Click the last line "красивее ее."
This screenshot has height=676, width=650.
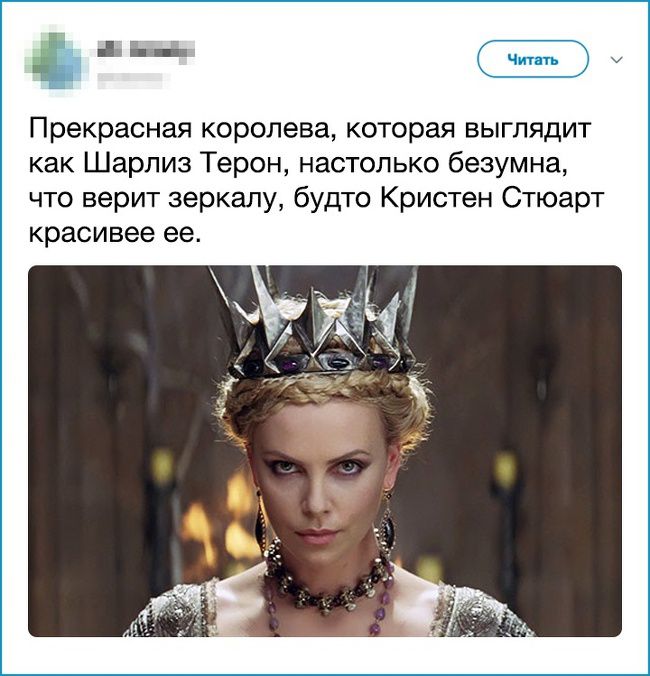pyautogui.click(x=115, y=233)
